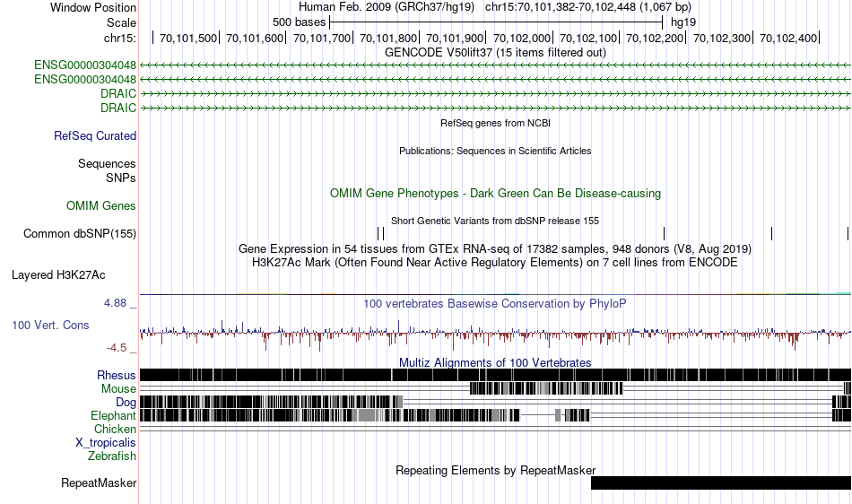Click the chr15:70,101,382-70,102,448 position text
The width and height of the screenshot is (852, 504).
coord(588,7)
